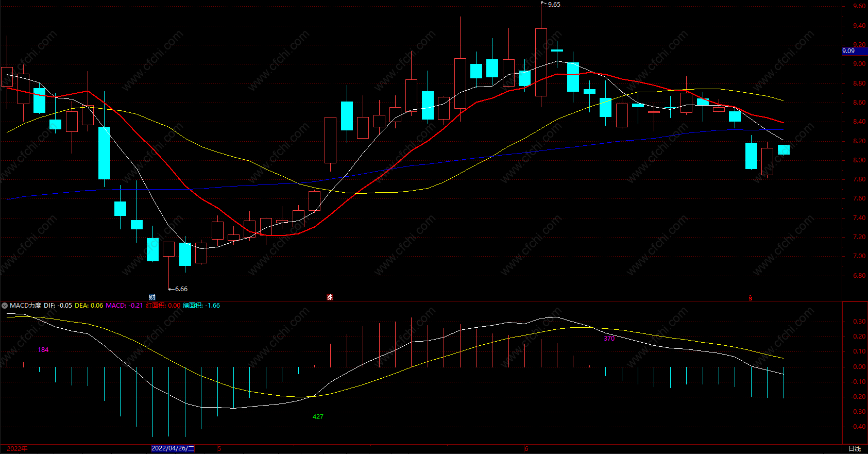This screenshot has height=454, width=868.
Task: Click the 6.80 price axis value
Action: point(859,276)
